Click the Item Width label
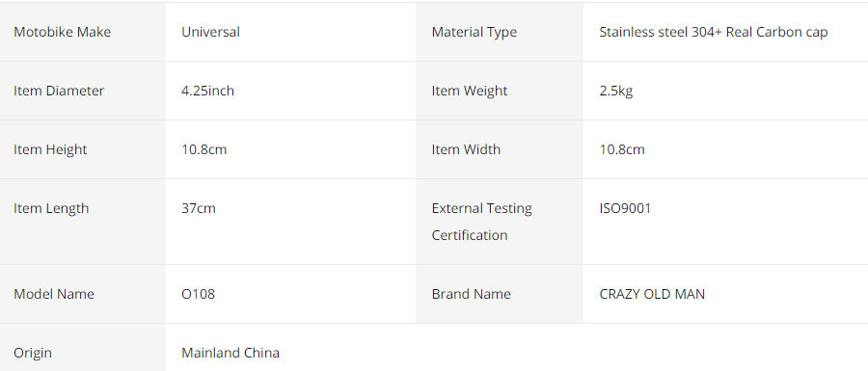This screenshot has width=868, height=371. point(466,149)
